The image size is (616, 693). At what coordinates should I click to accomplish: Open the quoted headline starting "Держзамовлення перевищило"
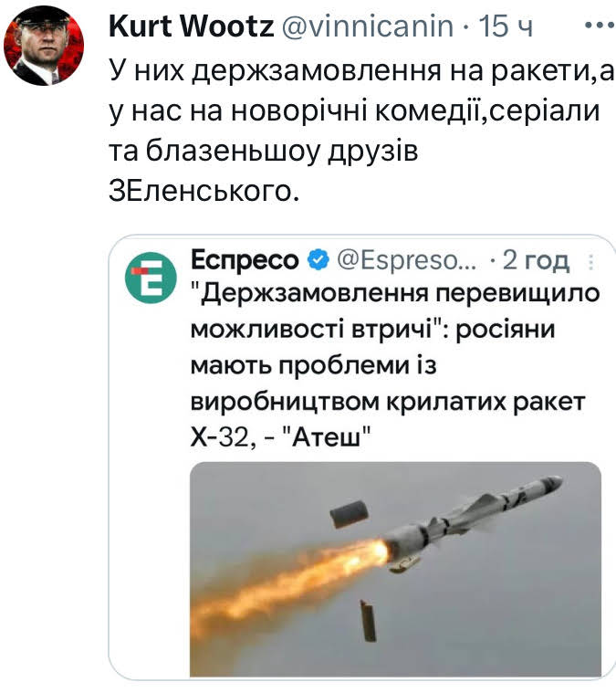(395, 292)
